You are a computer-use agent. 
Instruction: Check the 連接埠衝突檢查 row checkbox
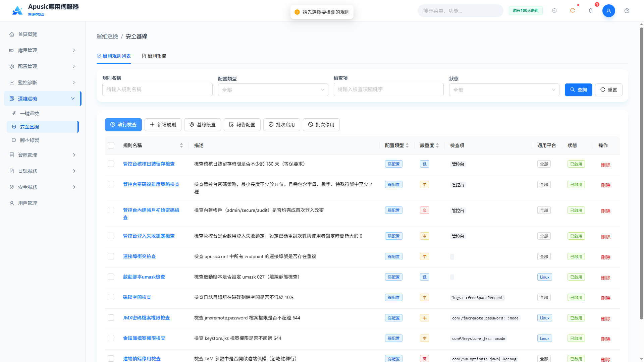(111, 256)
